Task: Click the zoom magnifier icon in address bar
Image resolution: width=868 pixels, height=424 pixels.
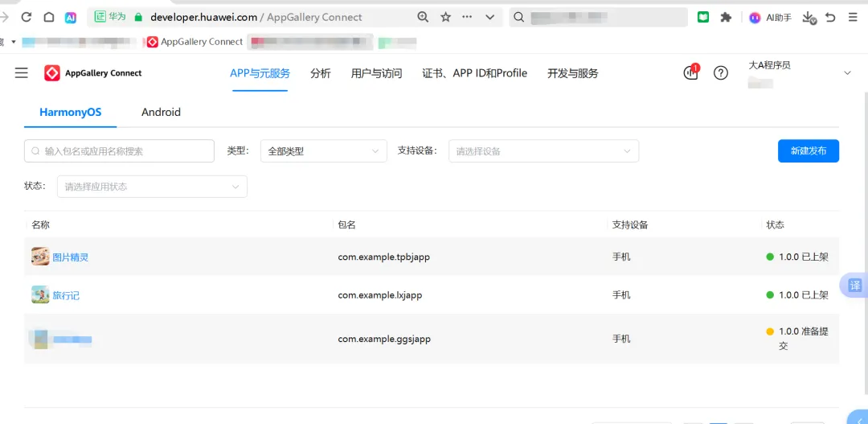Action: 423,17
